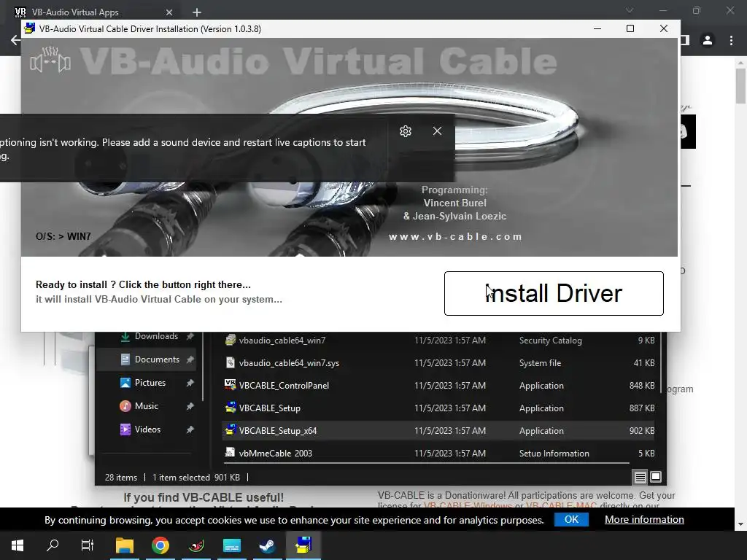The width and height of the screenshot is (747, 560).
Task: Open Chrome three-dot menu
Action: point(731,41)
